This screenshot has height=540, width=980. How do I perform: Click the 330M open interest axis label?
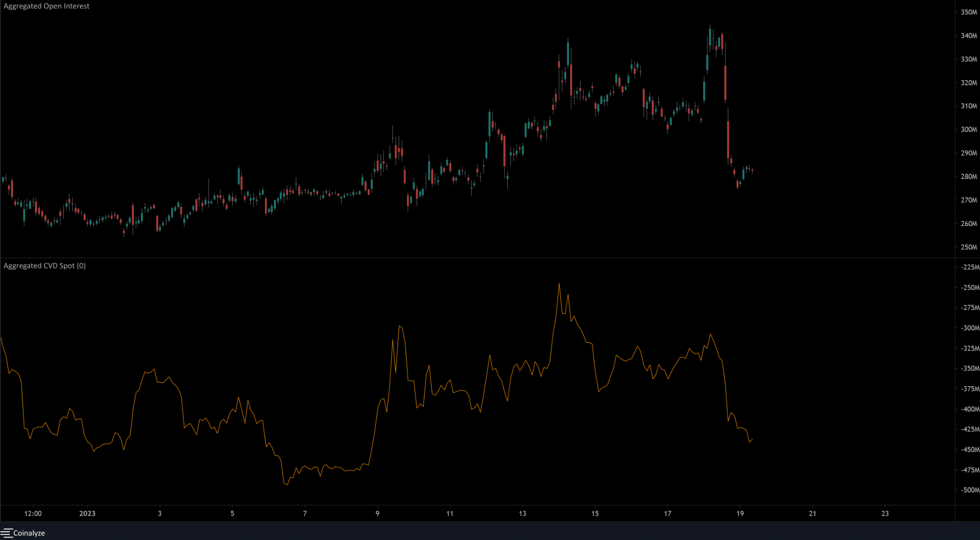[969, 59]
